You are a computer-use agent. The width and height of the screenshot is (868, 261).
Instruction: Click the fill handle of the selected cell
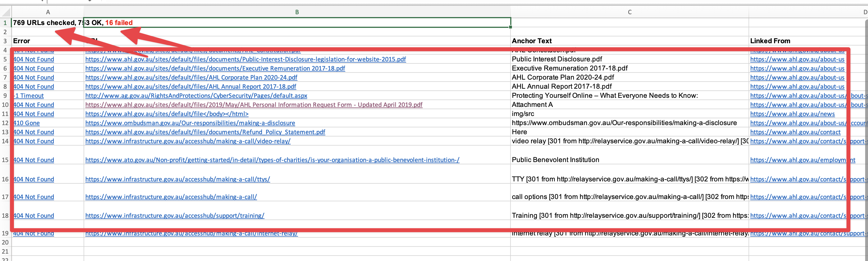[x=510, y=27]
